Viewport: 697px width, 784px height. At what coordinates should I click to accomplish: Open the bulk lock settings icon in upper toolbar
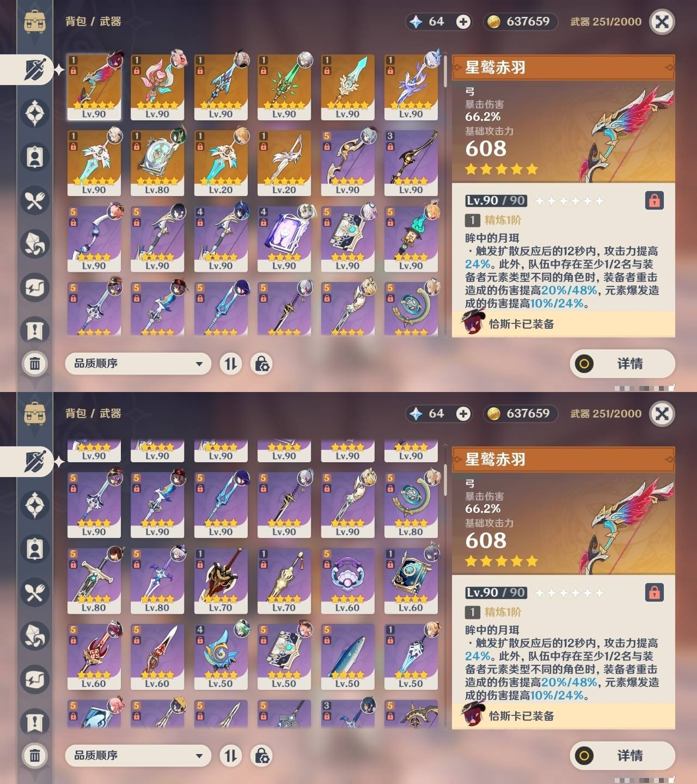(261, 364)
